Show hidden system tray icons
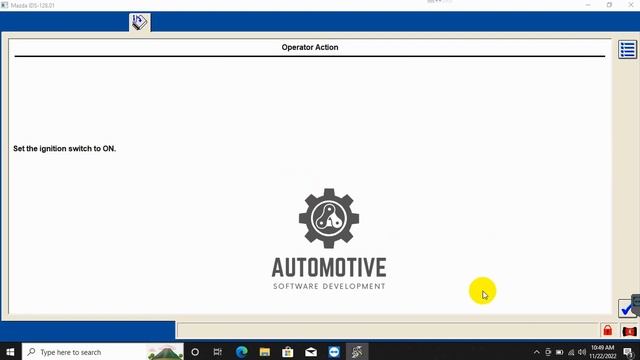Viewport: 640px width, 360px height. pyautogui.click(x=536, y=352)
